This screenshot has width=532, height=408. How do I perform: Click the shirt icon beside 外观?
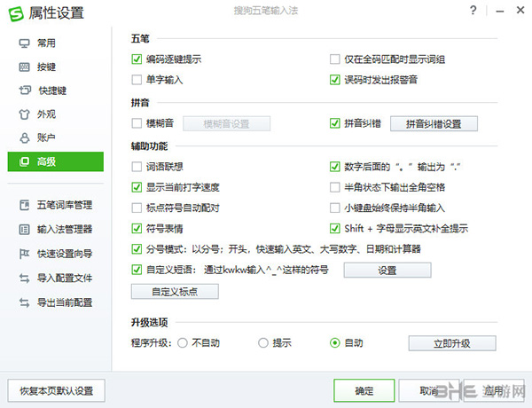25,114
